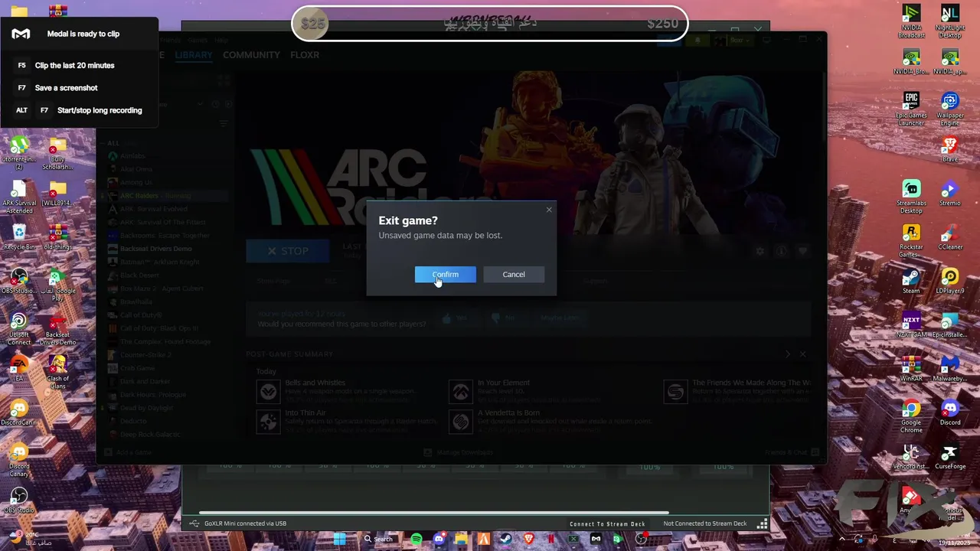Image resolution: width=980 pixels, height=551 pixels.
Task: Open the Add a Game link
Action: (128, 452)
